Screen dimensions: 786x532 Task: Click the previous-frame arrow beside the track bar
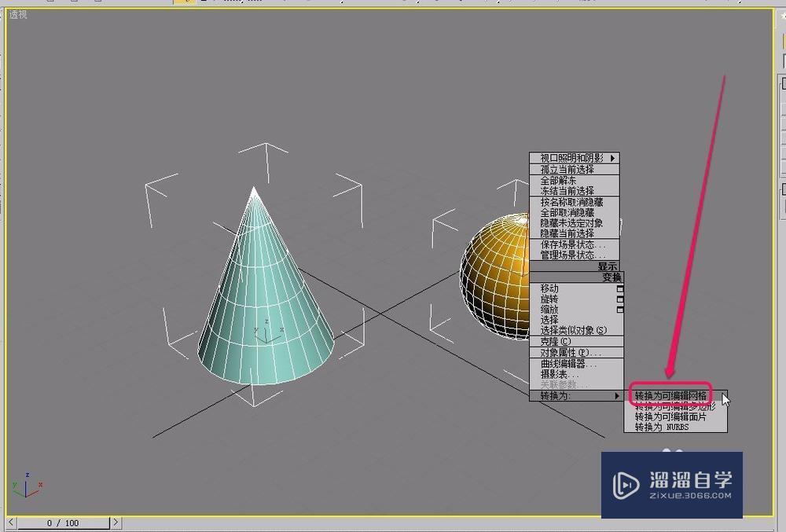click(x=11, y=522)
